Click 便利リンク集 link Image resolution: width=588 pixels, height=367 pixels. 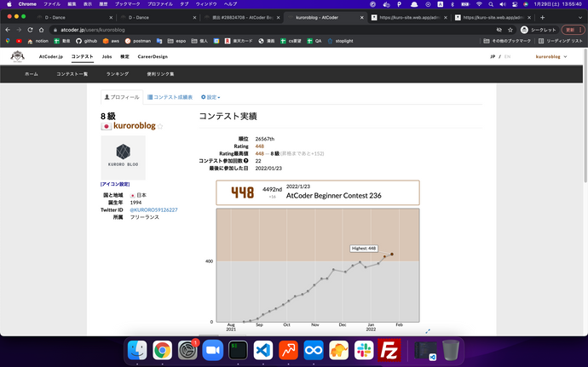(x=160, y=74)
